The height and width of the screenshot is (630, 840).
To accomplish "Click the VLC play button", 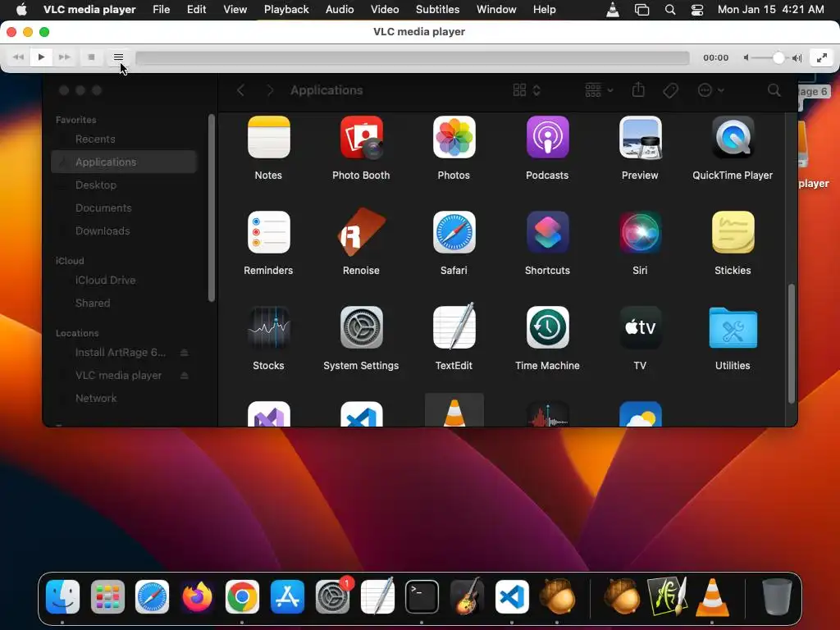I will click(41, 57).
